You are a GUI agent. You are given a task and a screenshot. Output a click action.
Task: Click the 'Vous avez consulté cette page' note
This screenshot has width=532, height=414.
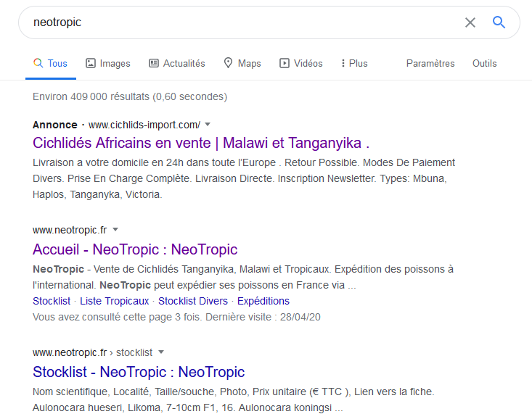(176, 317)
